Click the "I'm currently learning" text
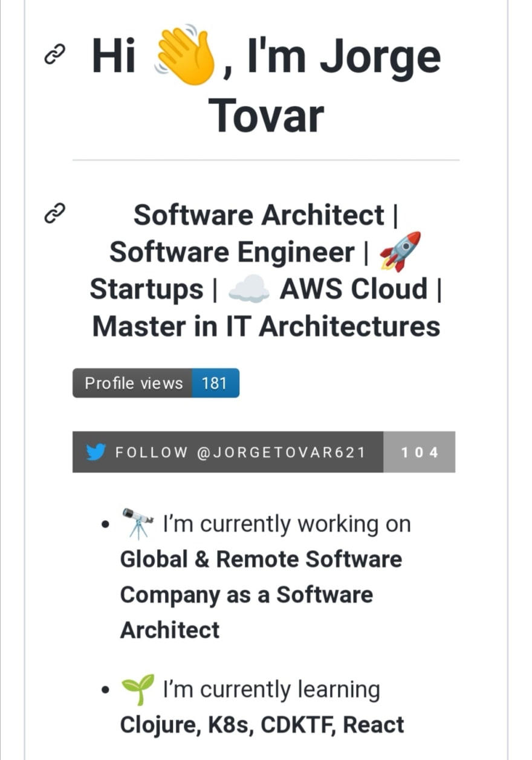 271,690
